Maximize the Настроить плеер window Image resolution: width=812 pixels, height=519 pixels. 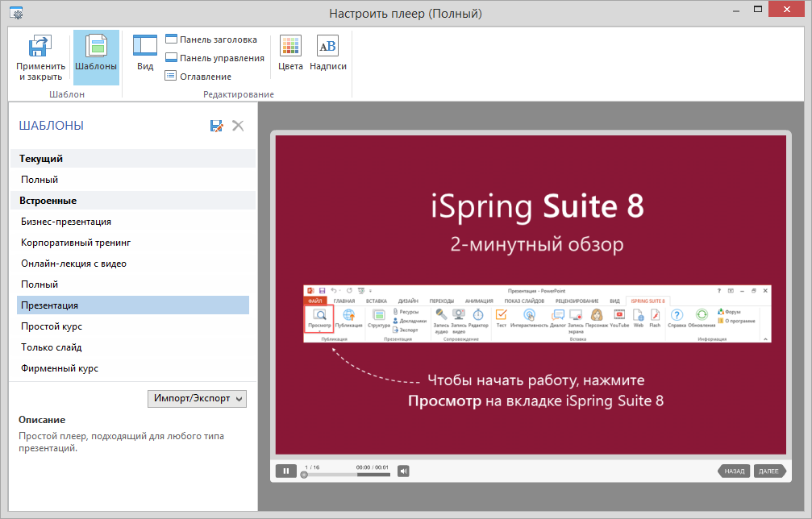tap(758, 10)
